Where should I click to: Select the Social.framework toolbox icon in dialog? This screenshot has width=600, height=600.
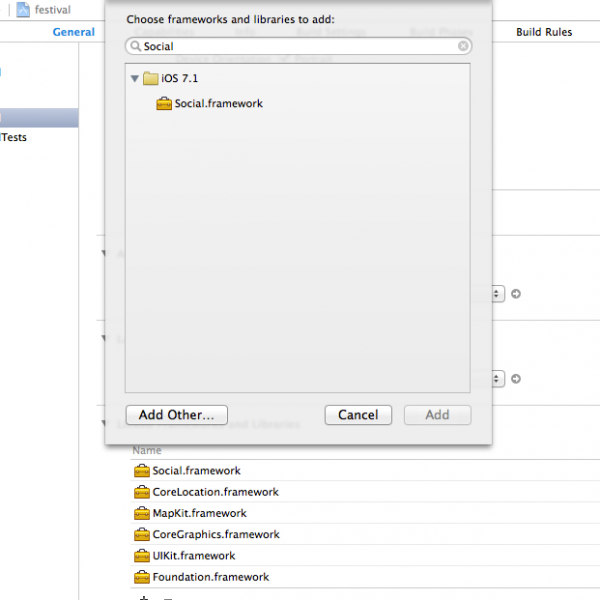[164, 103]
